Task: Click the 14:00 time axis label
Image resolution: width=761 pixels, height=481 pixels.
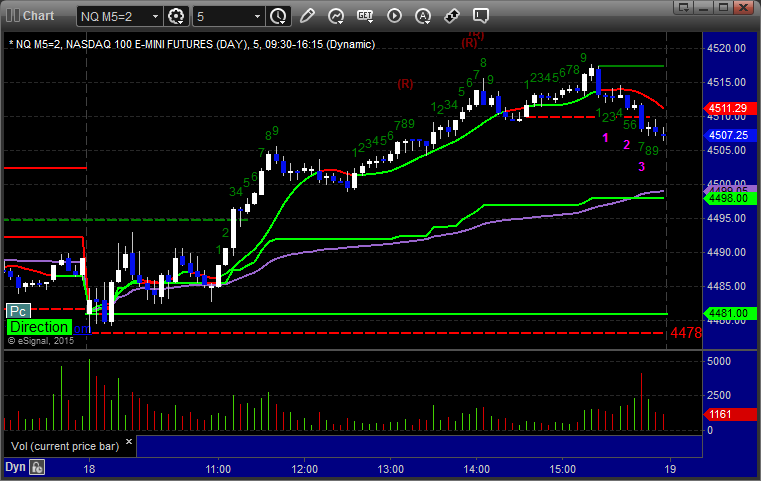Action: [476, 469]
